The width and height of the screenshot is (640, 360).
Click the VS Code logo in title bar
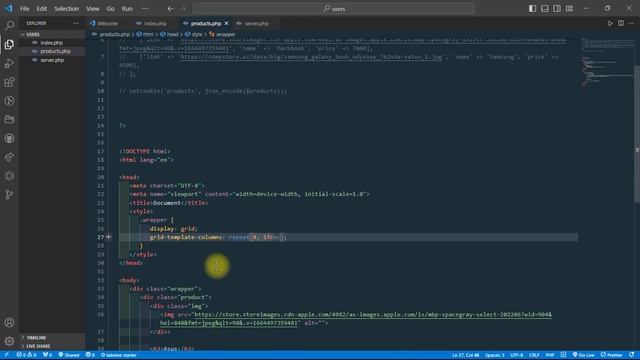tap(9, 8)
